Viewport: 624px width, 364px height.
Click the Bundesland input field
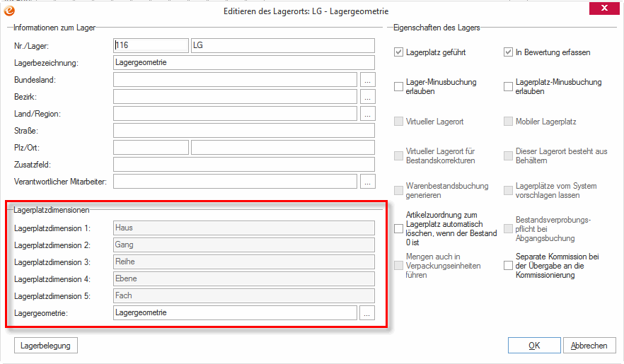[x=235, y=80]
